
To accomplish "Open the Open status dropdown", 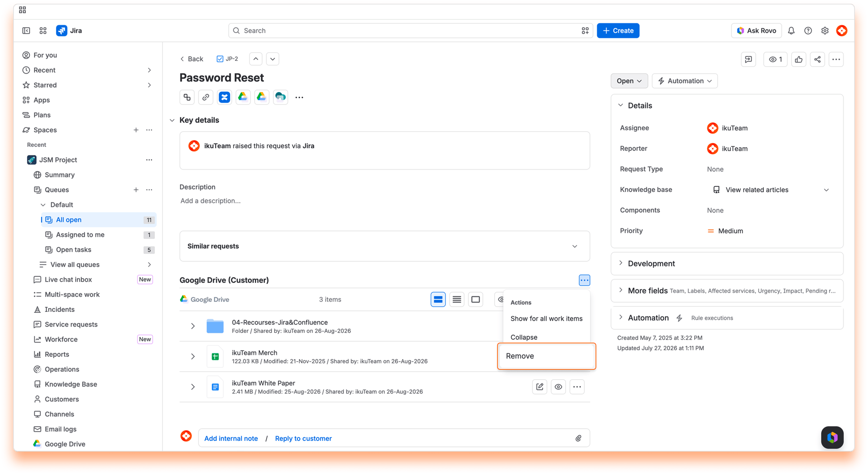I will (629, 81).
